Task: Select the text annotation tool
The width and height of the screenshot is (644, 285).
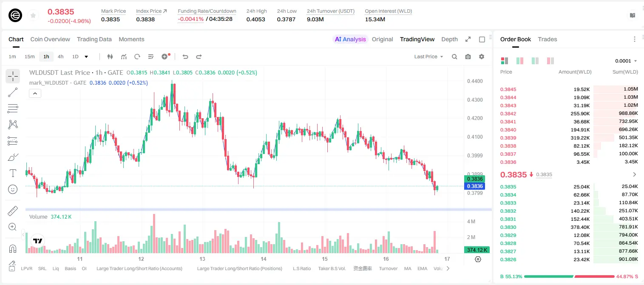Action: 13,173
